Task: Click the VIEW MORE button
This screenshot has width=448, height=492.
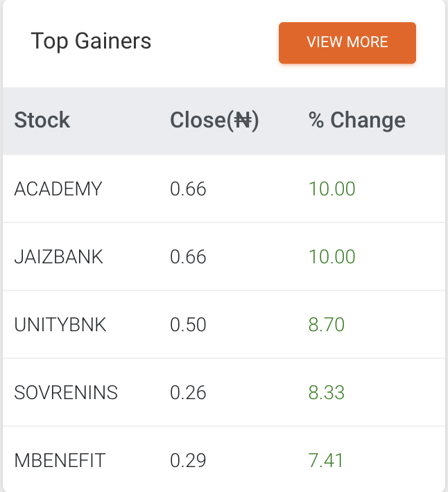Action: (347, 43)
